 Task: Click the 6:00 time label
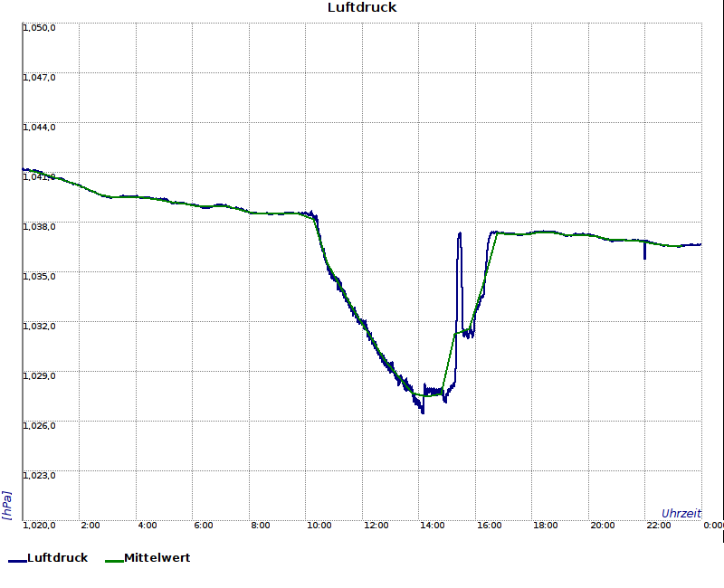[x=204, y=526]
